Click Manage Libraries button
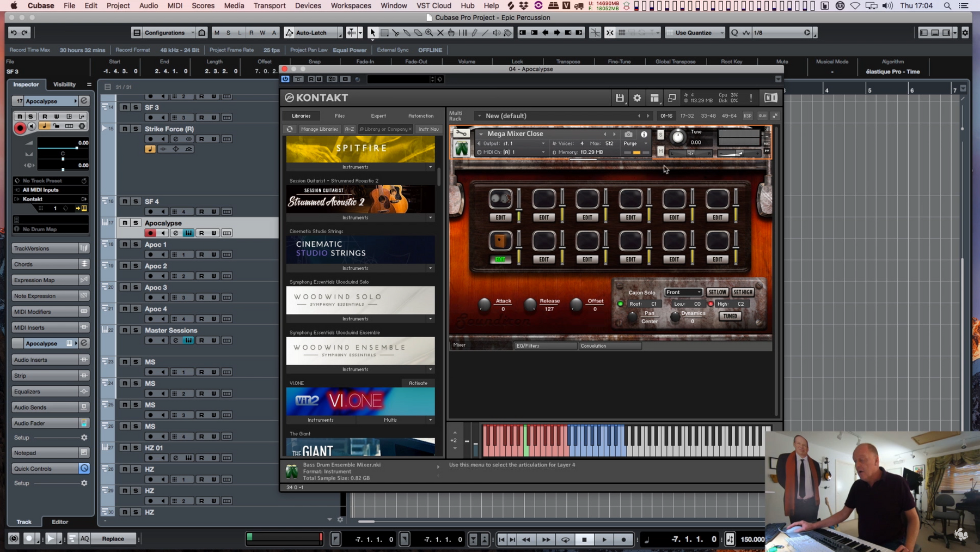 pos(320,129)
